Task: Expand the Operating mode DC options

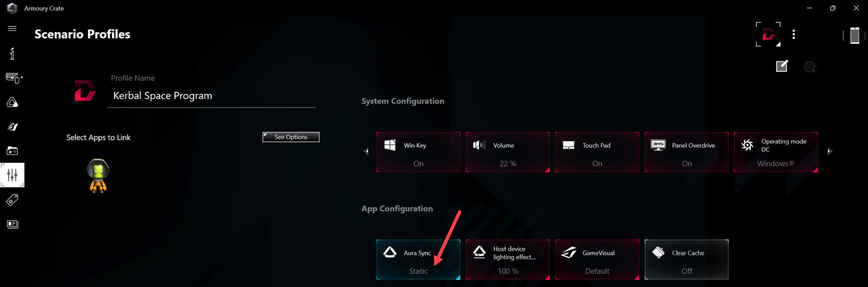Action: 776,152
